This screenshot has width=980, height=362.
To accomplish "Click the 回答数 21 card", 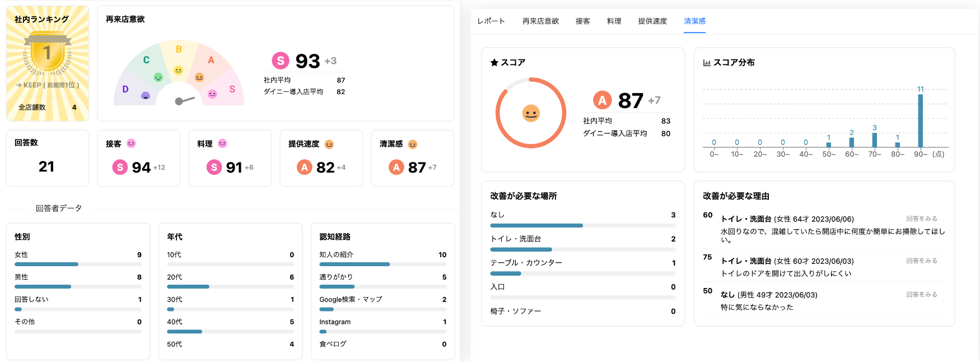I will [x=48, y=158].
